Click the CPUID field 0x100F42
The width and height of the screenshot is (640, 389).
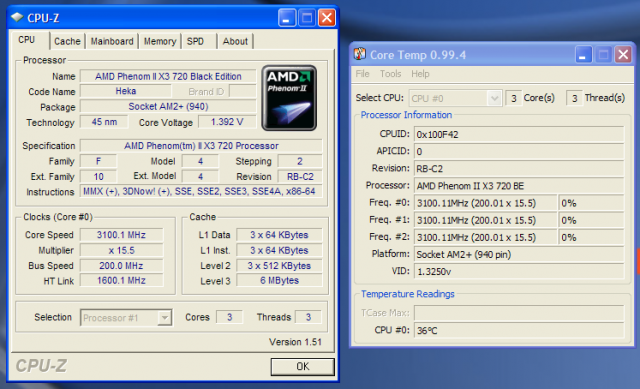tap(519, 134)
